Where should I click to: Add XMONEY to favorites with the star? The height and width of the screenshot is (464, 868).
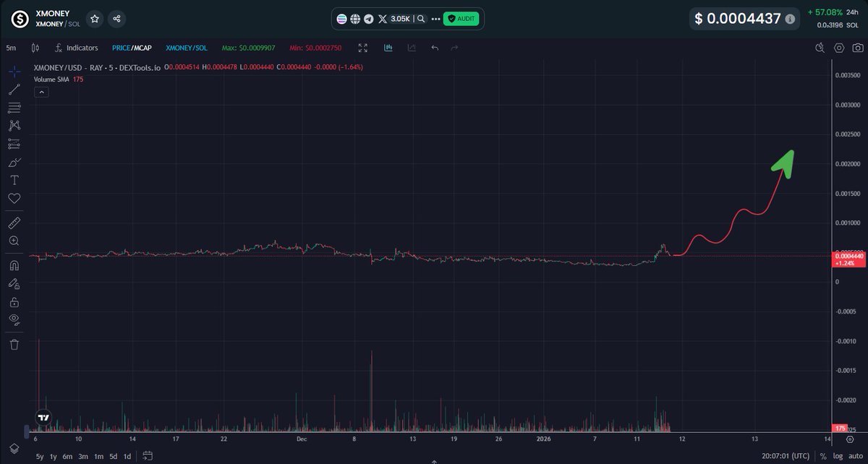coord(95,19)
